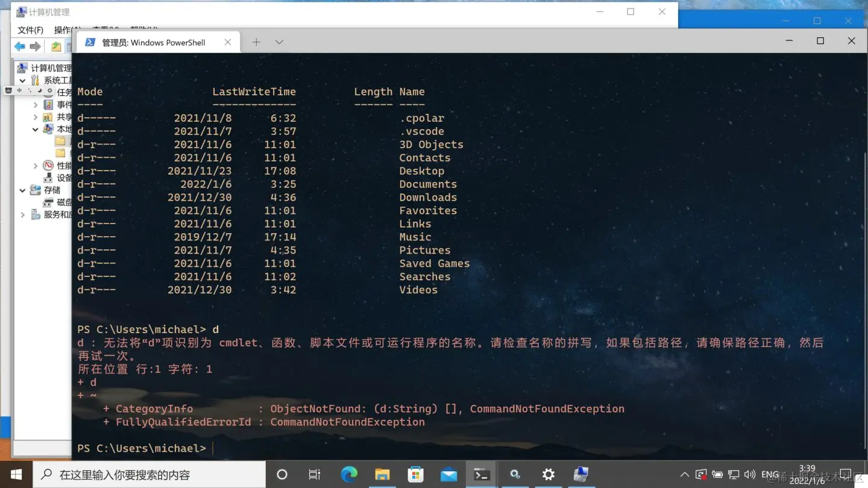The image size is (868, 488).
Task: Select the 共享 folders icon in tree
Action: coord(48,117)
